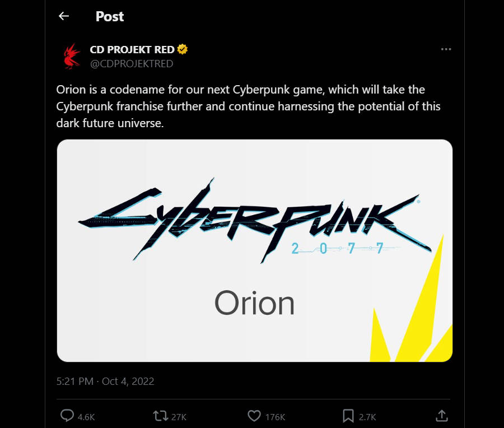Screen dimensions: 504x428
Task: View the 4.6K replies count
Action: click(87, 417)
